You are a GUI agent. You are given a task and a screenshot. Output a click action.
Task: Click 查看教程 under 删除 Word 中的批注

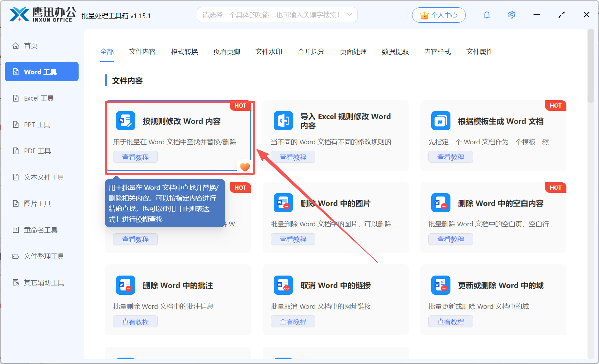135,322
